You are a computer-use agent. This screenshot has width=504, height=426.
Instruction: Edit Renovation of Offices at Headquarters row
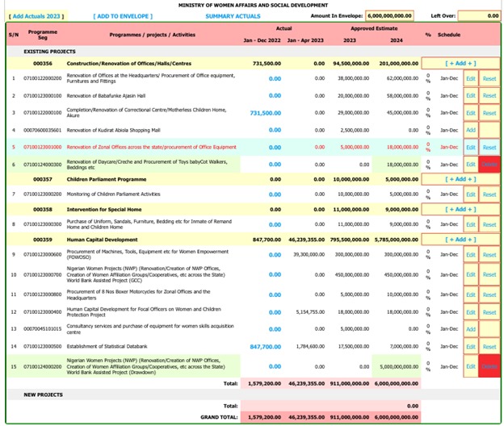[471, 78]
